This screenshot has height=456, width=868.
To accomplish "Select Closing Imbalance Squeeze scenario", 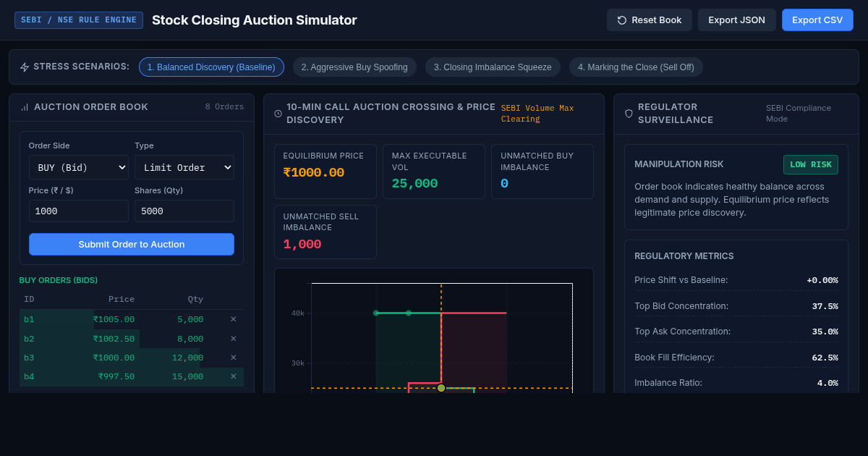I will coord(493,67).
